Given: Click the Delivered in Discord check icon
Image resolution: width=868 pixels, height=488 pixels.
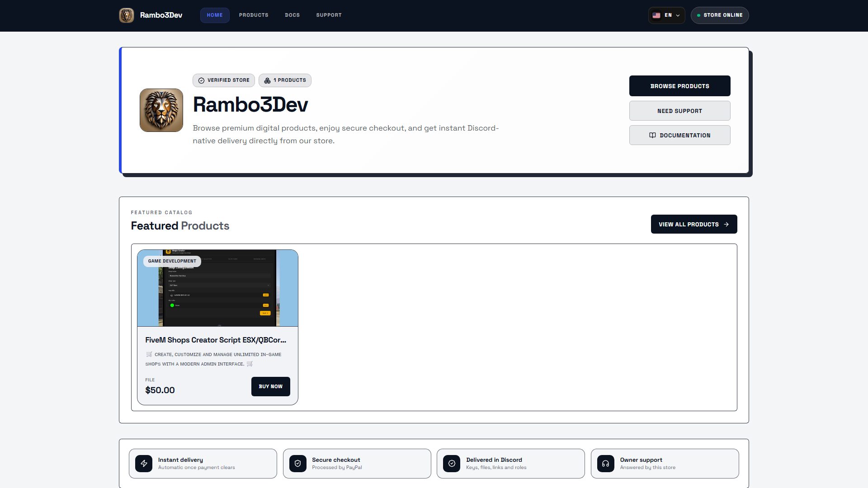Looking at the screenshot, I should pyautogui.click(x=452, y=464).
